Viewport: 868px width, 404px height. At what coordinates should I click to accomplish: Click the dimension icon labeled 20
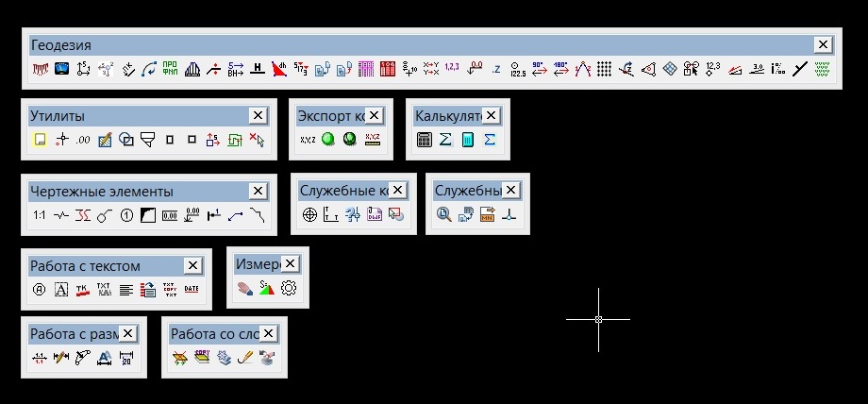point(126,358)
